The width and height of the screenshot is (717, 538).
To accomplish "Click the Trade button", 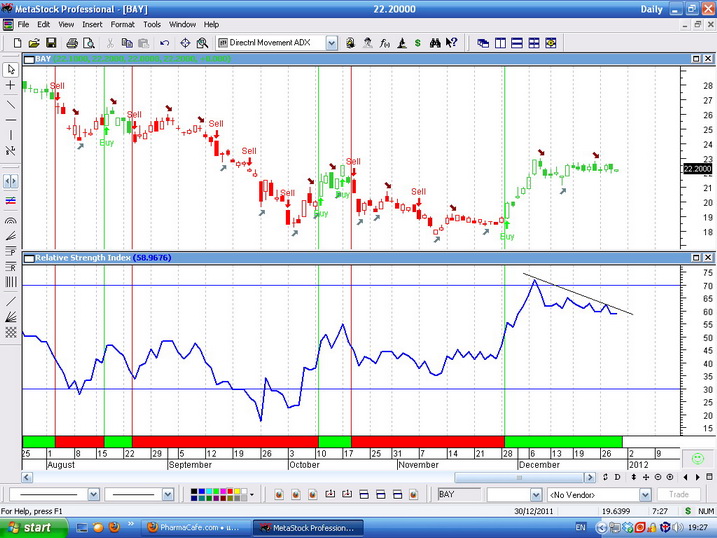I will click(x=679, y=494).
